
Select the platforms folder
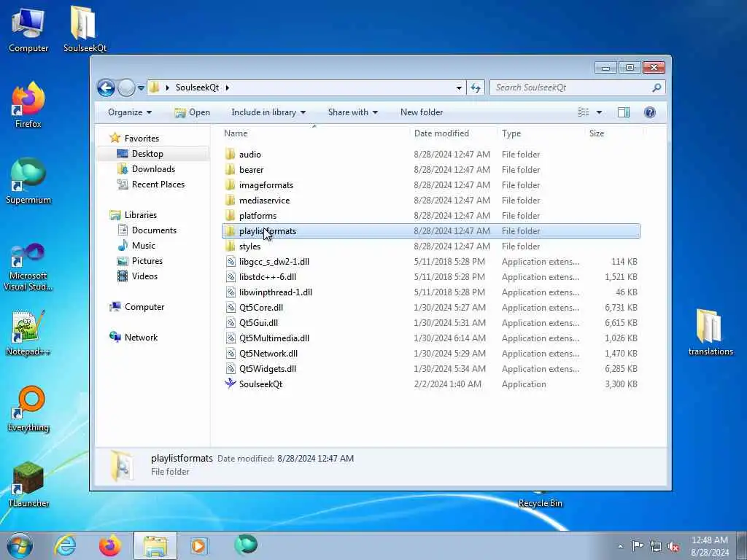pyautogui.click(x=430, y=215)
